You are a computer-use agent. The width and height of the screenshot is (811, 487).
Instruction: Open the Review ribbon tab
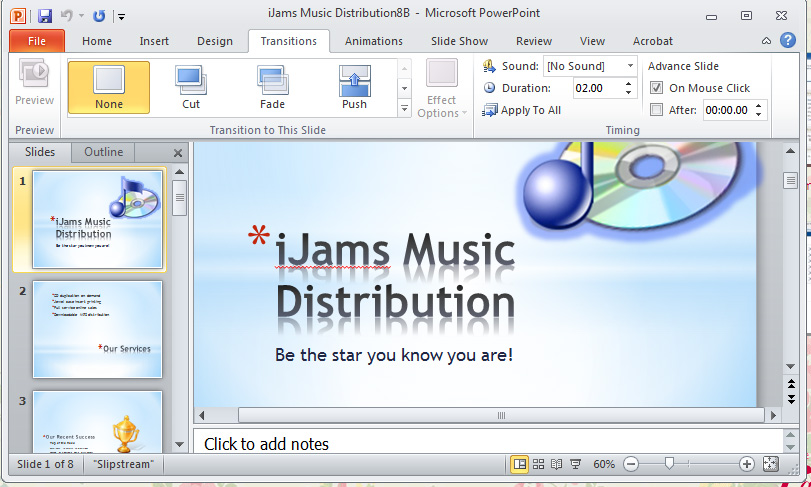pos(534,41)
